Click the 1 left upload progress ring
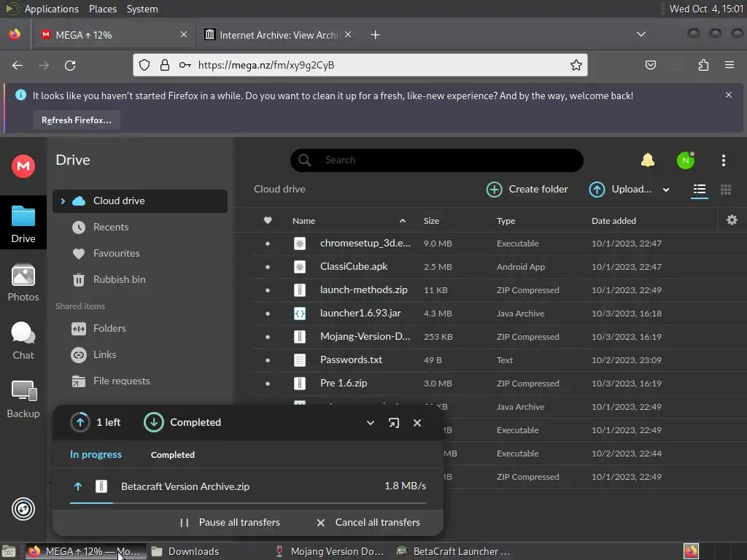This screenshot has width=747, height=560. 80,422
